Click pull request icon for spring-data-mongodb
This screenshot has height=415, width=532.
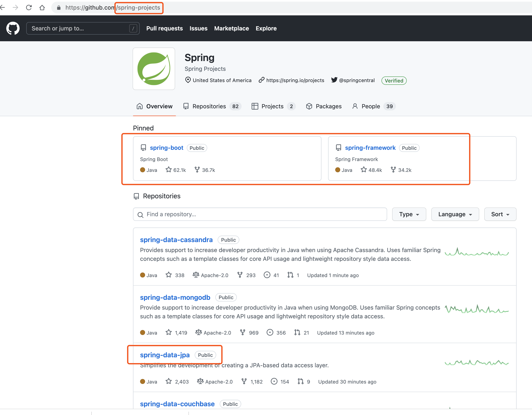[297, 332]
